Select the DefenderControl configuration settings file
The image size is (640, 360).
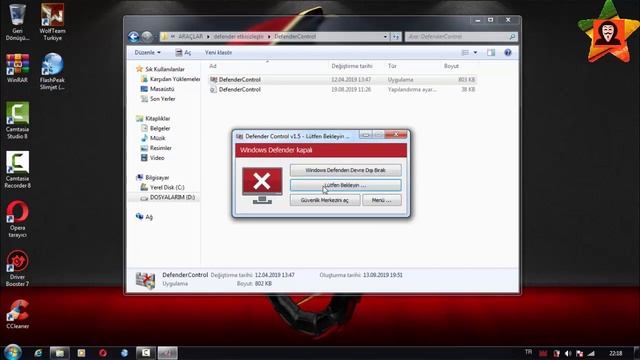[342, 89]
